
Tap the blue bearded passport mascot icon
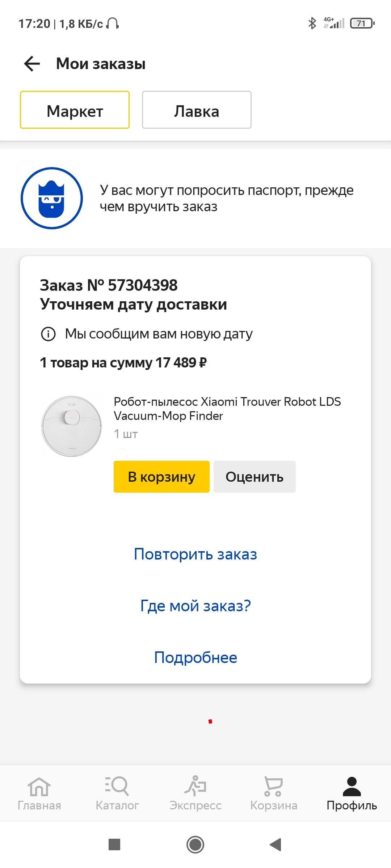click(52, 198)
